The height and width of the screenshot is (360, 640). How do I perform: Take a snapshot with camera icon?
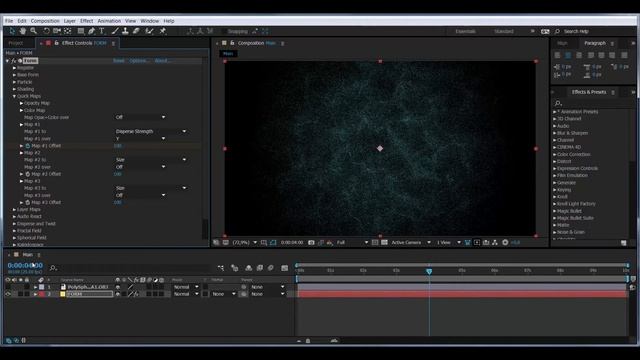tap(311, 242)
